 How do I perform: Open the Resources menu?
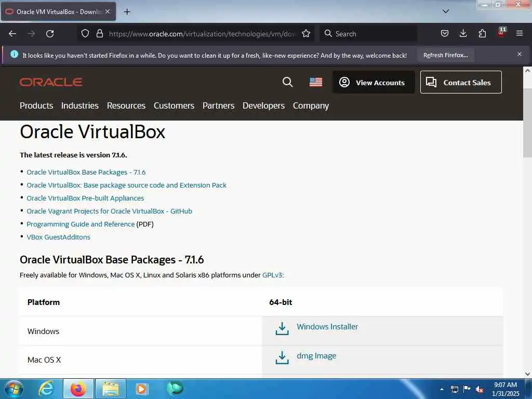pyautogui.click(x=126, y=106)
